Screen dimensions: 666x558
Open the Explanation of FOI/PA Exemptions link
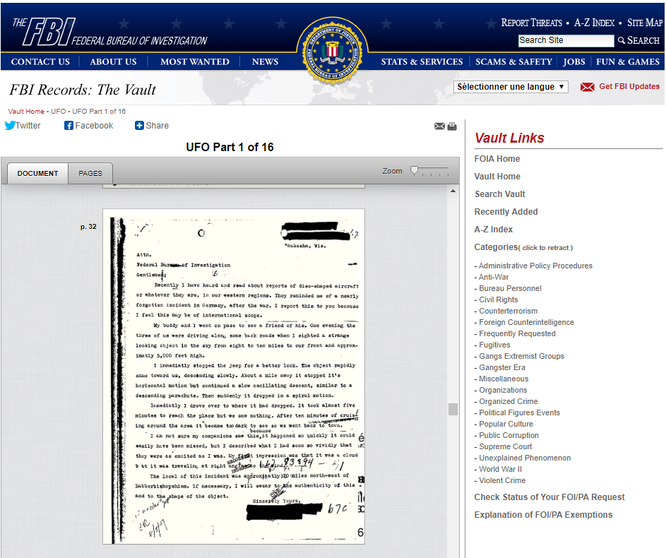click(543, 515)
